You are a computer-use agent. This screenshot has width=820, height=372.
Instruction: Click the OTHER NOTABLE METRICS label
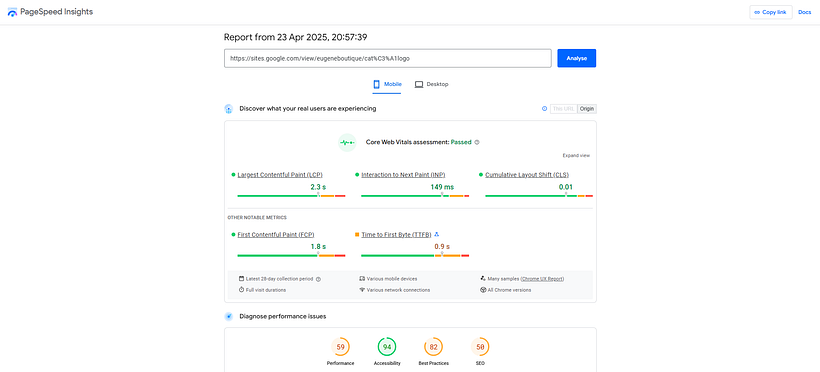coord(257,217)
